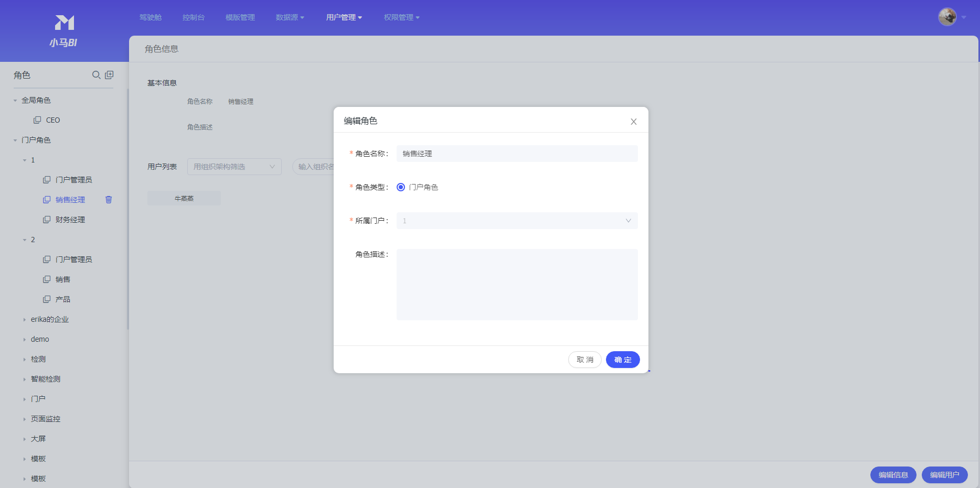Collapse the 全局角色 tree node

tap(15, 101)
